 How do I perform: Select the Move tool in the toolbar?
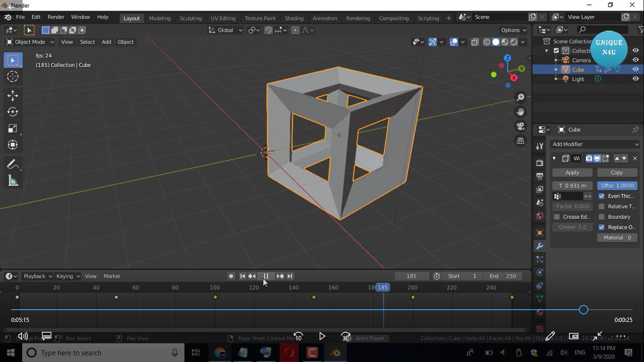pyautogui.click(x=13, y=96)
